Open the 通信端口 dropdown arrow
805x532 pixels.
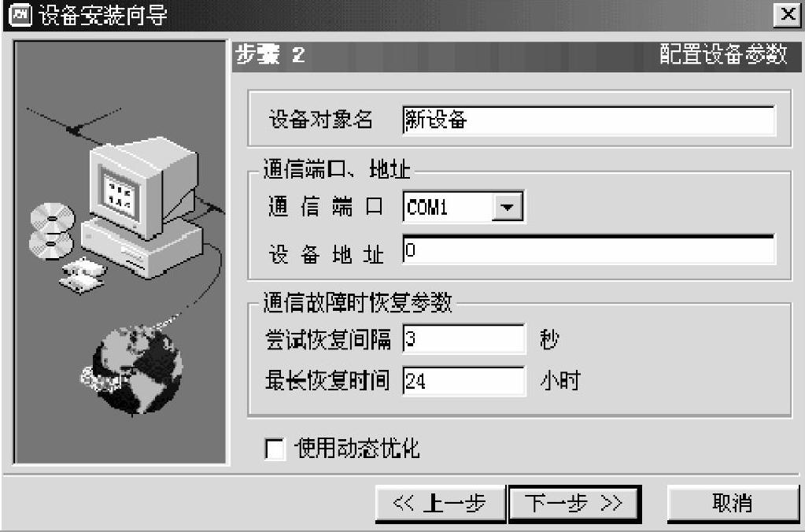tap(508, 207)
